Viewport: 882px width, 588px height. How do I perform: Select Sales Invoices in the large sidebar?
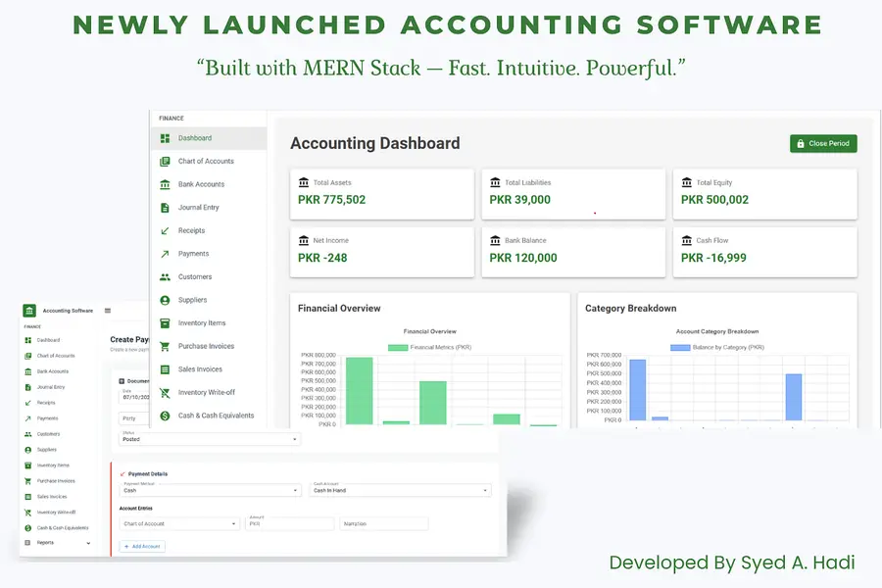(201, 369)
